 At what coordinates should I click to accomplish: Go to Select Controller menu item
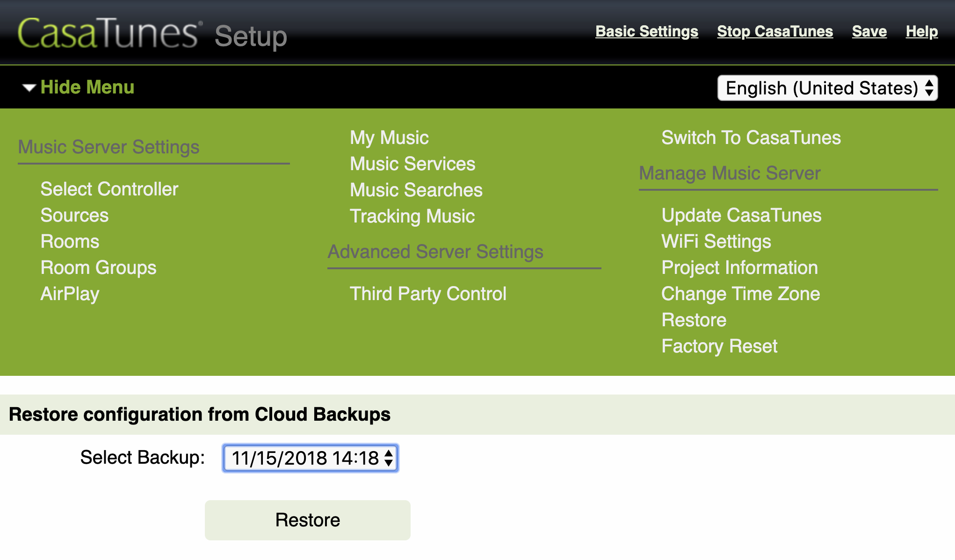click(x=109, y=189)
